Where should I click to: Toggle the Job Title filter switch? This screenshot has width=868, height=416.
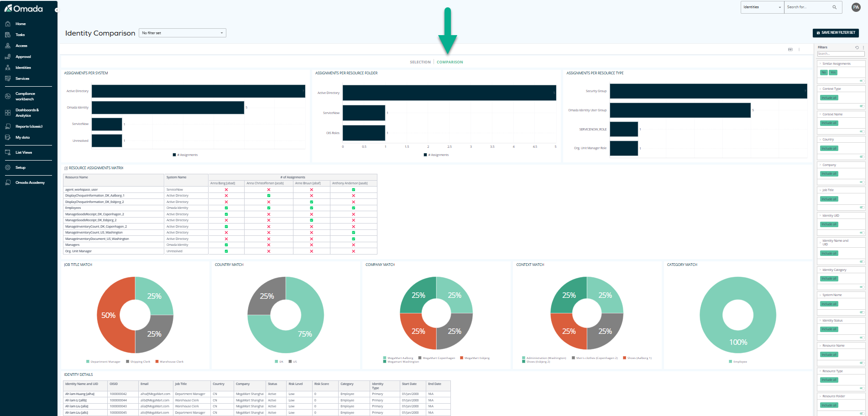pos(862,207)
